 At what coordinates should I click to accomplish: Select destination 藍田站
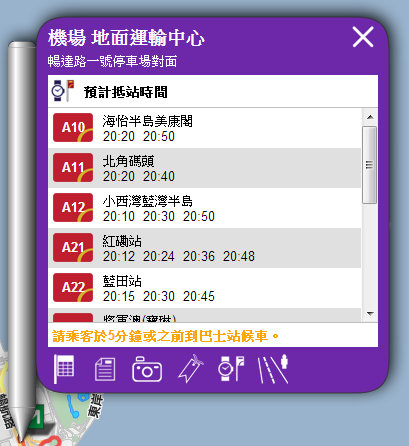pyautogui.click(x=122, y=281)
